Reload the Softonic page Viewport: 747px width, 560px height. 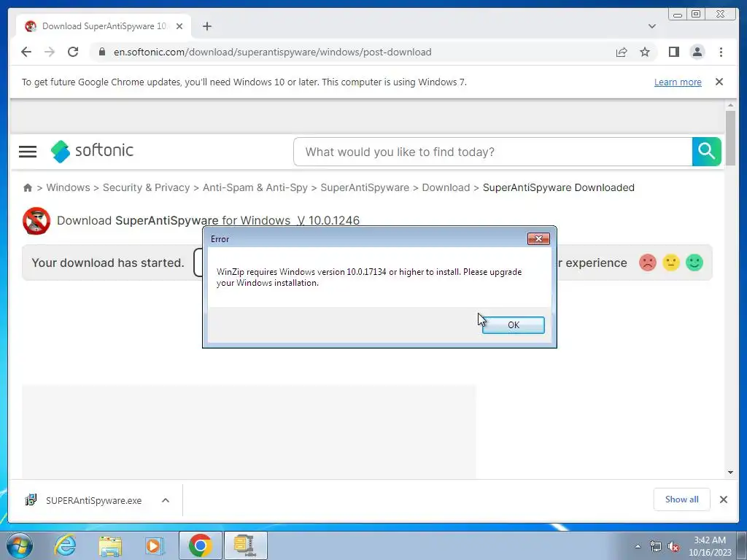click(x=73, y=52)
